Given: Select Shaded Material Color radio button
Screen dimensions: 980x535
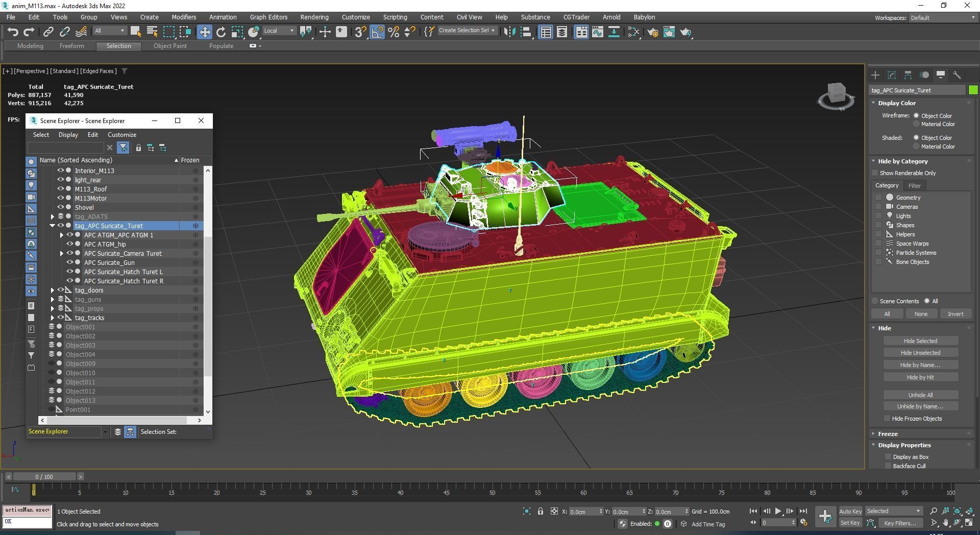Looking at the screenshot, I should 916,147.
